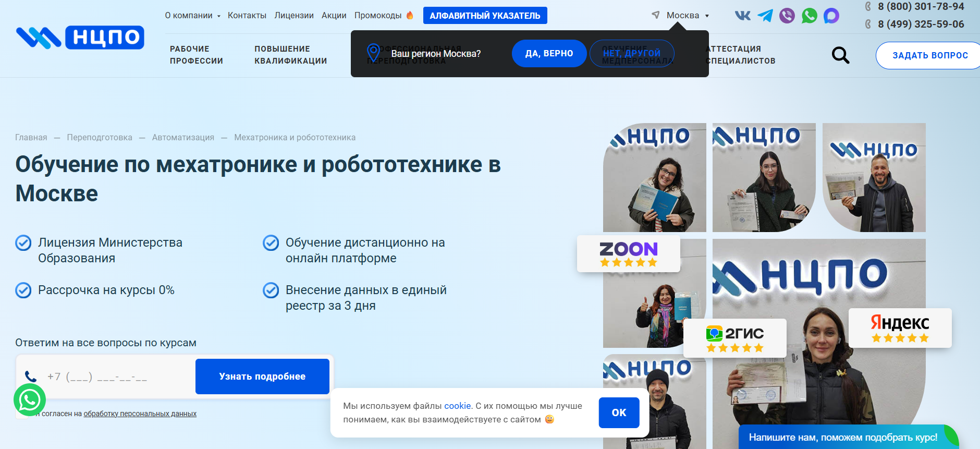Open the VK social network icon
The width and height of the screenshot is (980, 449).
pos(743,16)
